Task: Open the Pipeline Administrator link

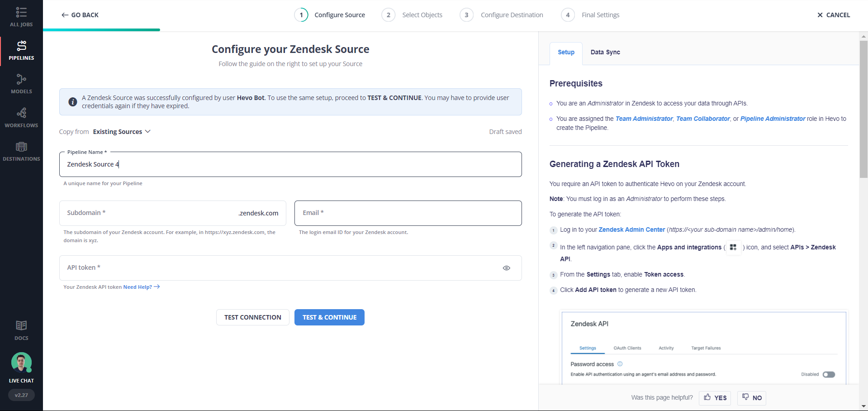Action: coord(773,119)
